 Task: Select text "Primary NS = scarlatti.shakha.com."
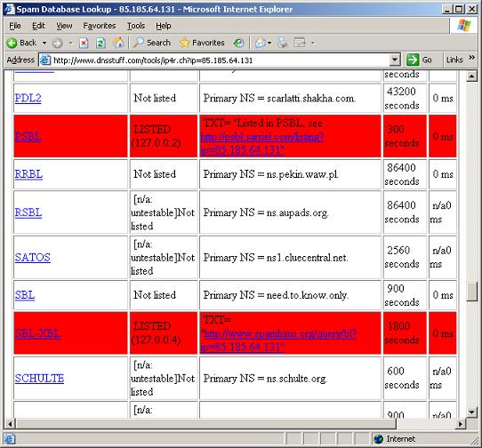tap(279, 99)
